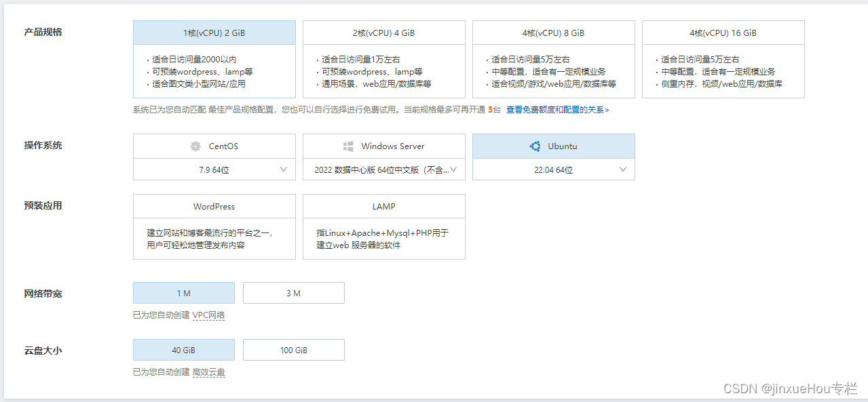Select the 4核(vCPU) 8 GiB spec card
Viewport: 868px width, 402px height.
(x=554, y=59)
